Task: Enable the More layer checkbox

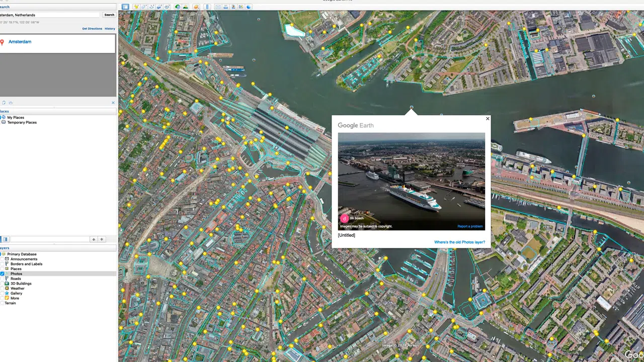Action: [x=2, y=298]
